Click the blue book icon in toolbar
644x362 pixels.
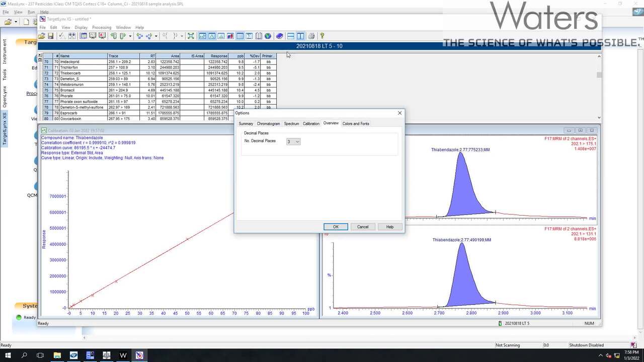pyautogui.click(x=280, y=36)
